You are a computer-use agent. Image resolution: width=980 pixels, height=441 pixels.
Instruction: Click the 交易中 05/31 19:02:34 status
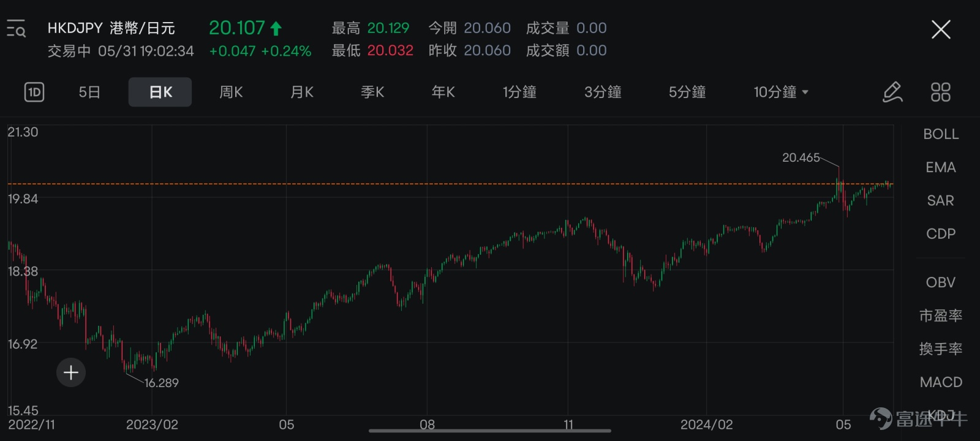(x=121, y=51)
